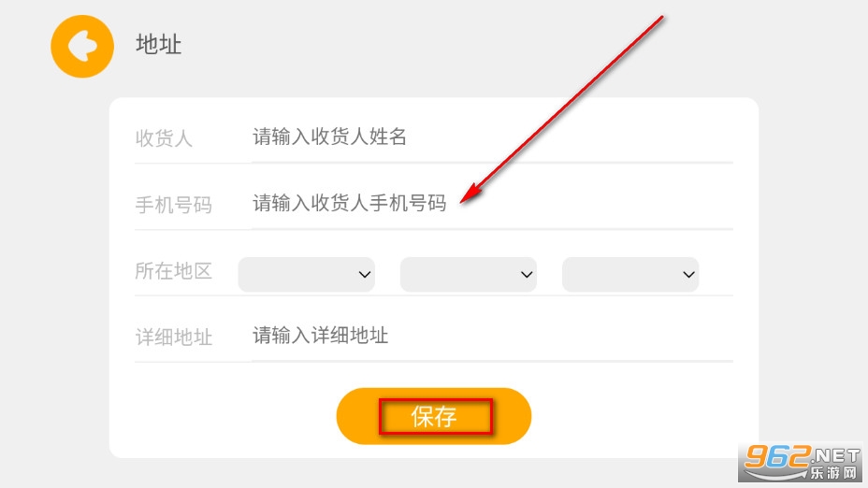Click the 手机号码 field label
Screen dimensions: 868x488
(173, 205)
